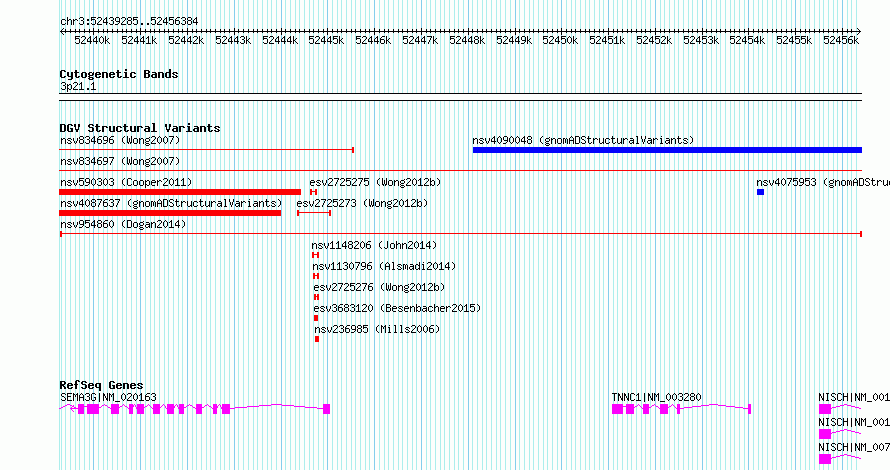Select the 3p21.1 band label
The height and width of the screenshot is (470, 890).
click(x=78, y=87)
